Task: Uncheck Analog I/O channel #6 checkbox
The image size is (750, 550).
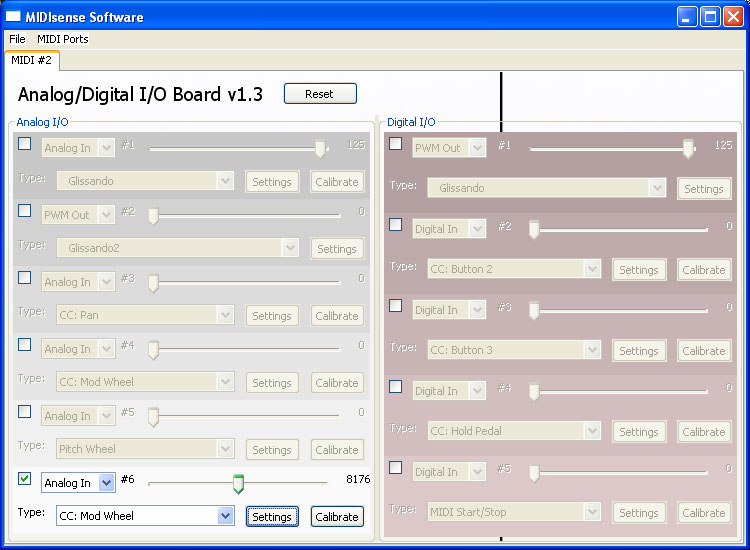Action: pos(24,478)
